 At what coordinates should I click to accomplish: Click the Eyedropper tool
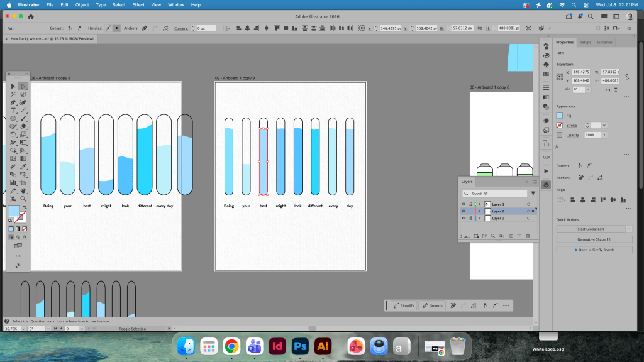(x=23, y=167)
